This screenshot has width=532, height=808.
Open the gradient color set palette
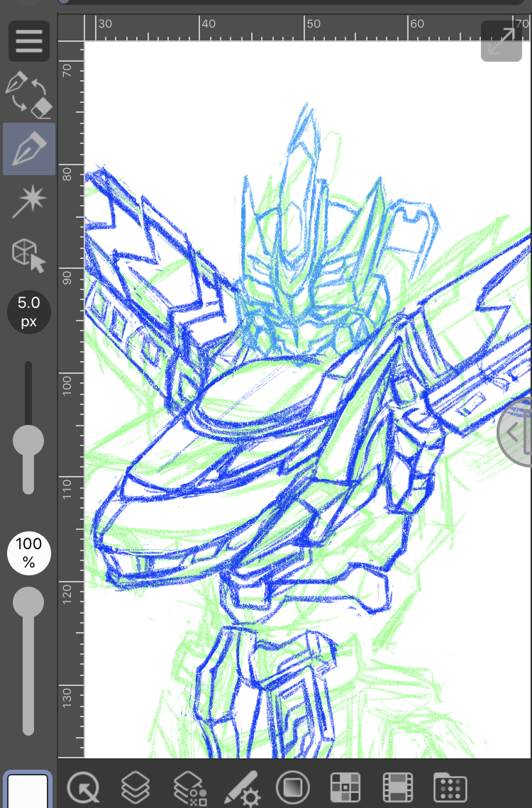[x=293, y=787]
